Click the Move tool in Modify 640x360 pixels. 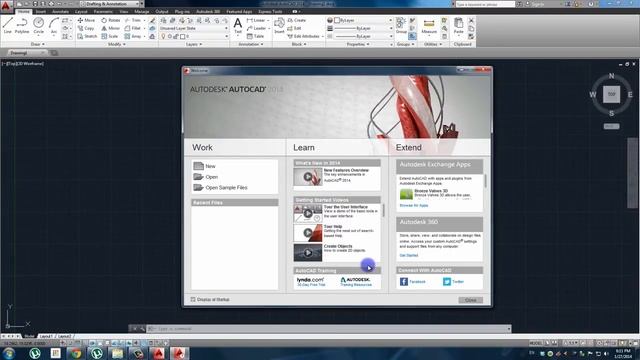(x=86, y=20)
